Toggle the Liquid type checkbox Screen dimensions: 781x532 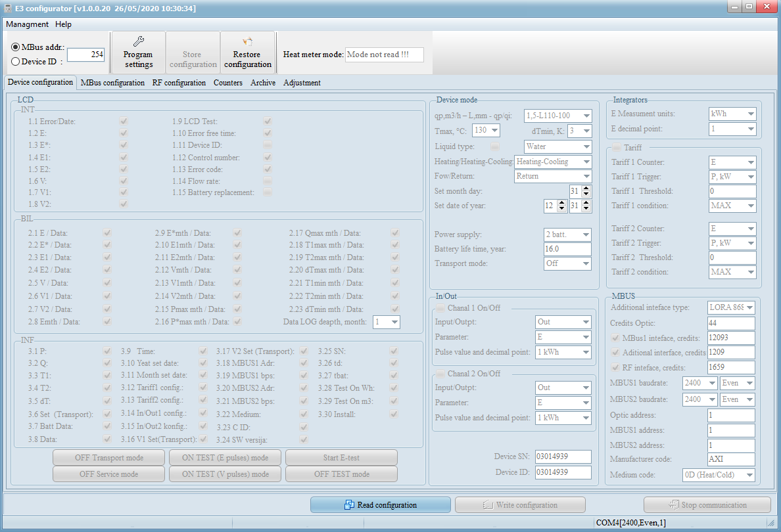tap(495, 146)
